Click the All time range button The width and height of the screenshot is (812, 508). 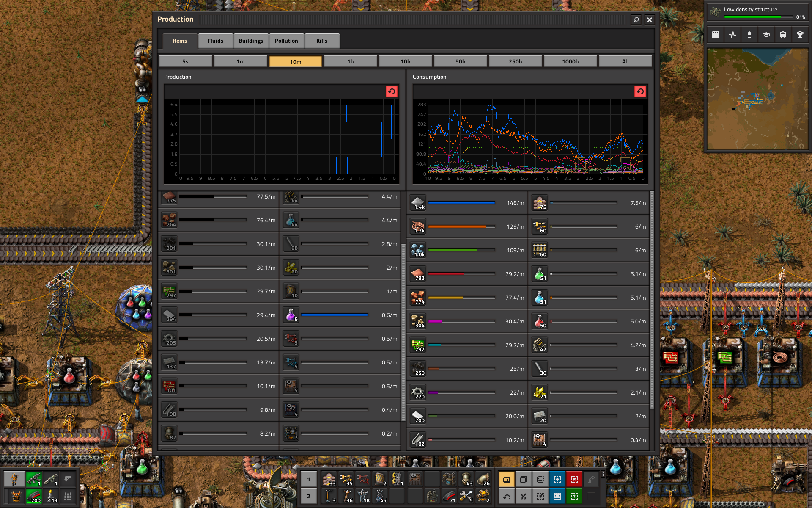coord(625,61)
